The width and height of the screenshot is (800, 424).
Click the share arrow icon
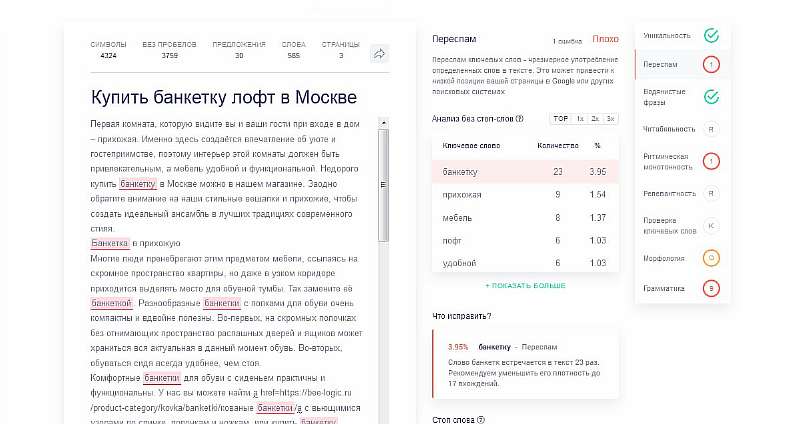(379, 54)
